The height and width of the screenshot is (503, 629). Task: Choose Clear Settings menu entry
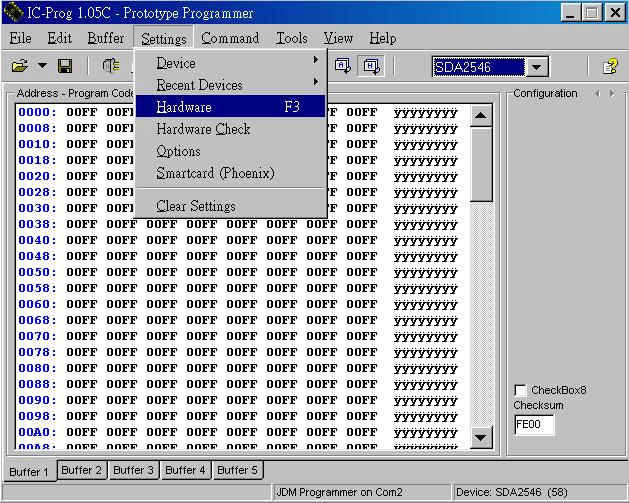click(230, 206)
